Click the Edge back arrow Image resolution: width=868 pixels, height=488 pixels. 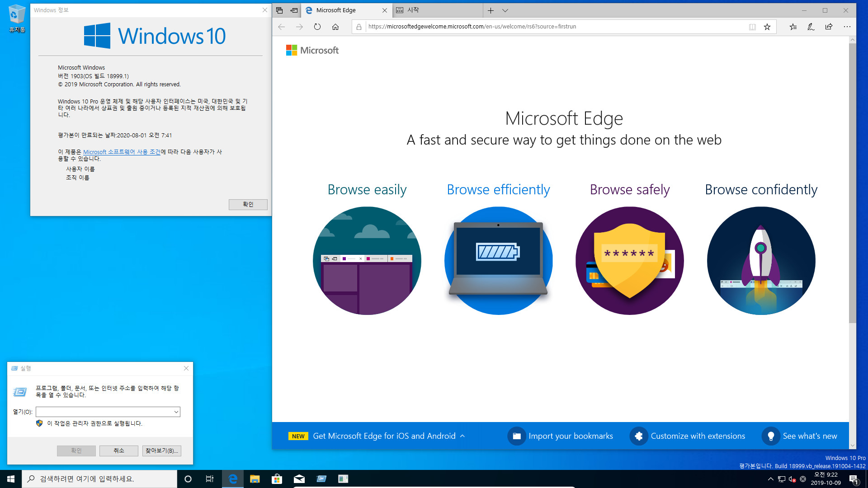(x=281, y=27)
